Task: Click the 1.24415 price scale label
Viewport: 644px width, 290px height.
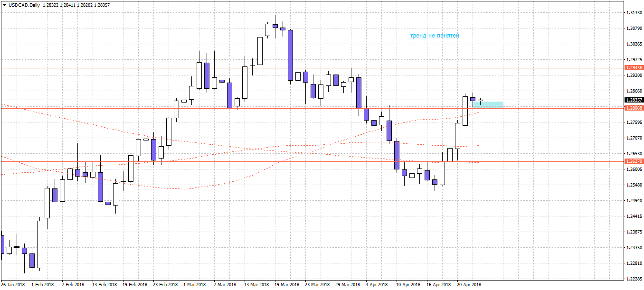Action: pos(635,216)
